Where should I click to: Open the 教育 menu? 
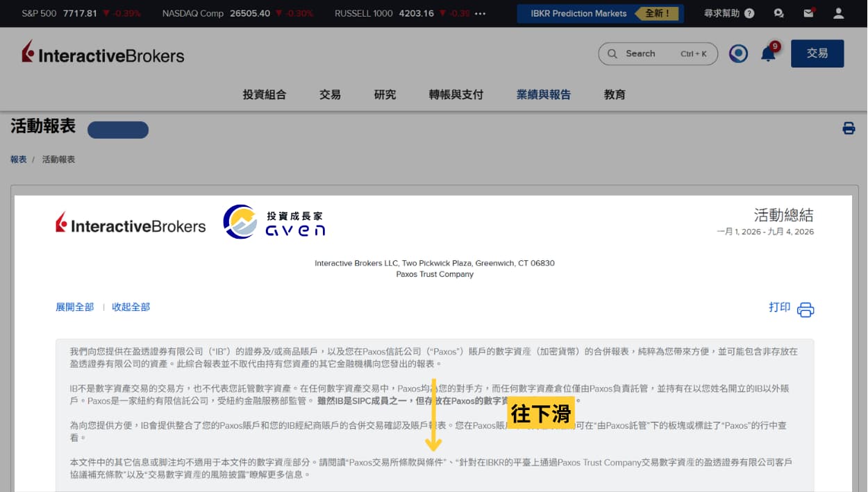(615, 94)
